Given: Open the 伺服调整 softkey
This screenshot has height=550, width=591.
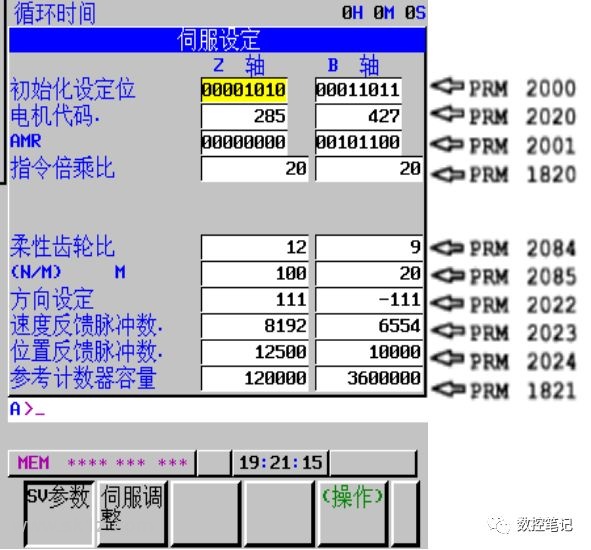Looking at the screenshot, I should [132, 513].
